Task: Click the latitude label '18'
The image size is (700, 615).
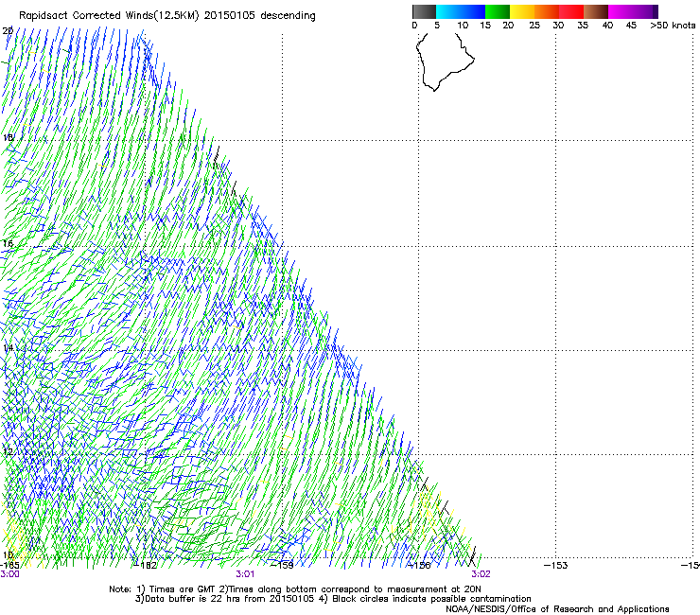Action: click(8, 137)
